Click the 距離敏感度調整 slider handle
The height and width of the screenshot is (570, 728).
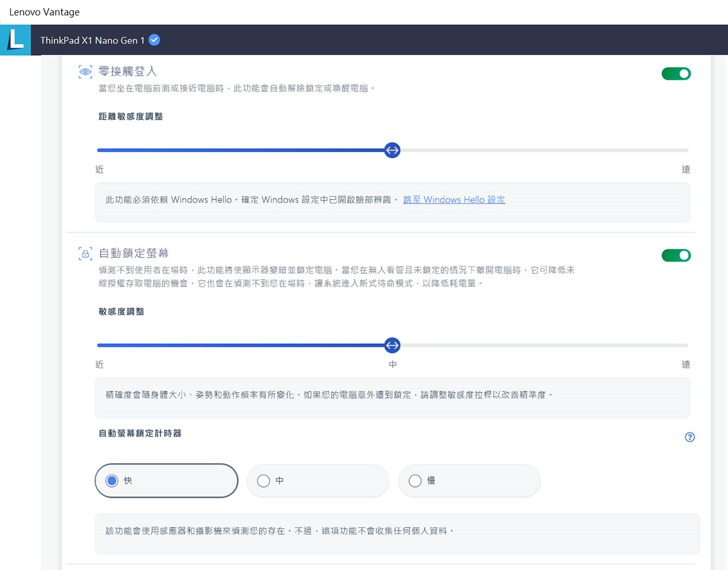[392, 151]
